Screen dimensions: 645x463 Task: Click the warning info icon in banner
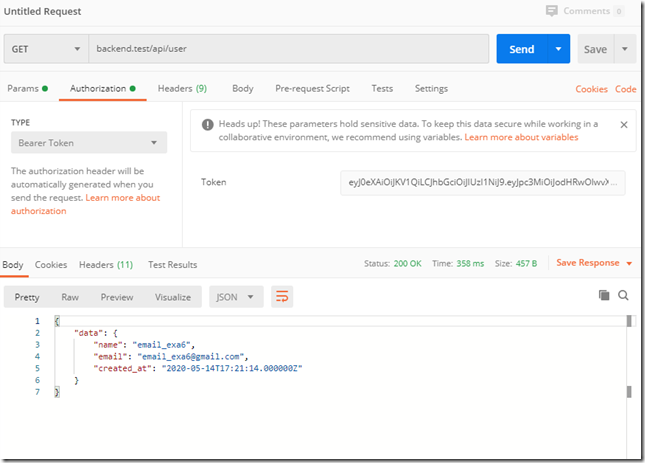coord(208,125)
